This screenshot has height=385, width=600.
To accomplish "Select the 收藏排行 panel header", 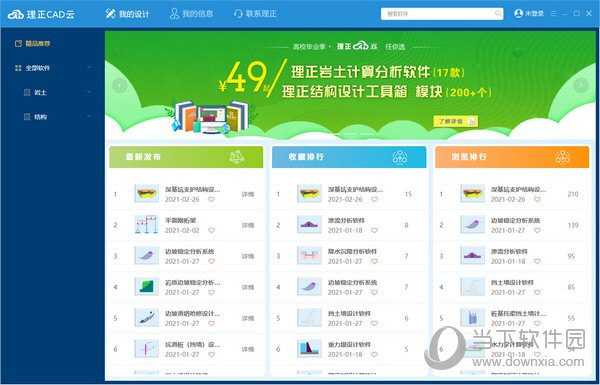I will click(349, 157).
